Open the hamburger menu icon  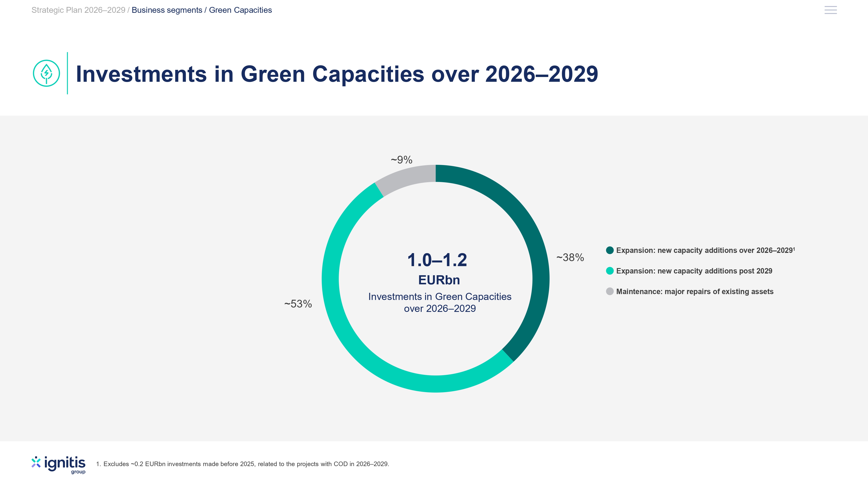tap(830, 10)
